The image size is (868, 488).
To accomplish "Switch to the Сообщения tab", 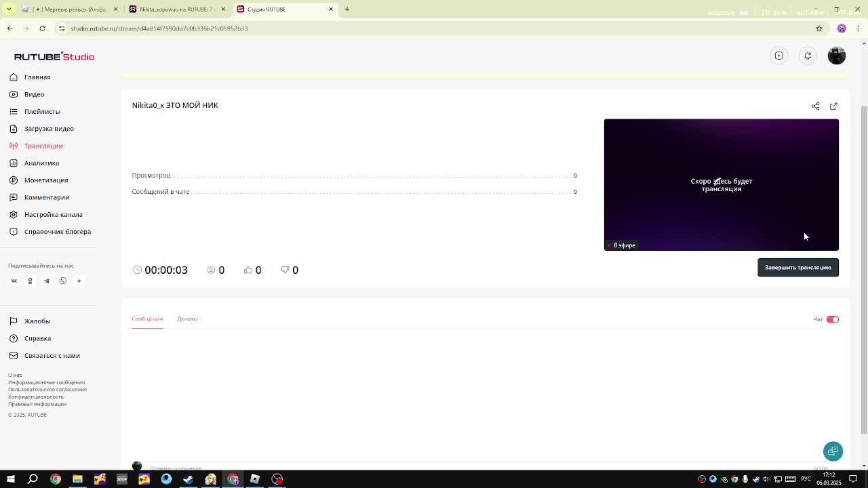I will (x=147, y=319).
